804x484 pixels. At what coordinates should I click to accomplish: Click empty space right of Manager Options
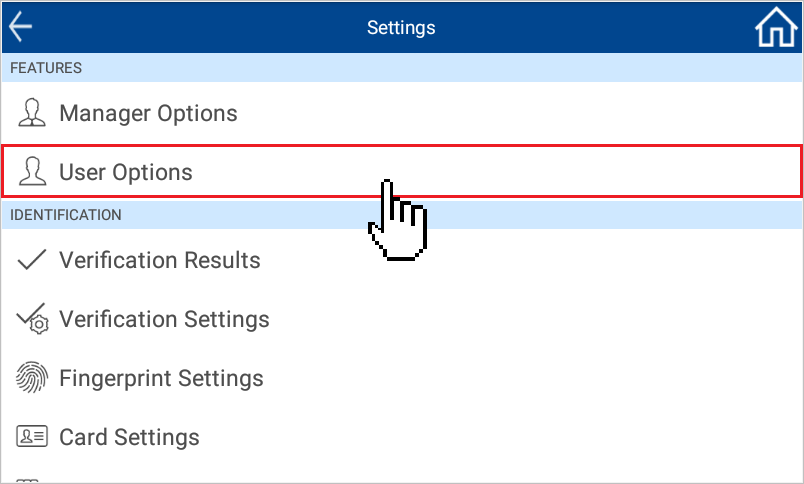tap(513, 113)
